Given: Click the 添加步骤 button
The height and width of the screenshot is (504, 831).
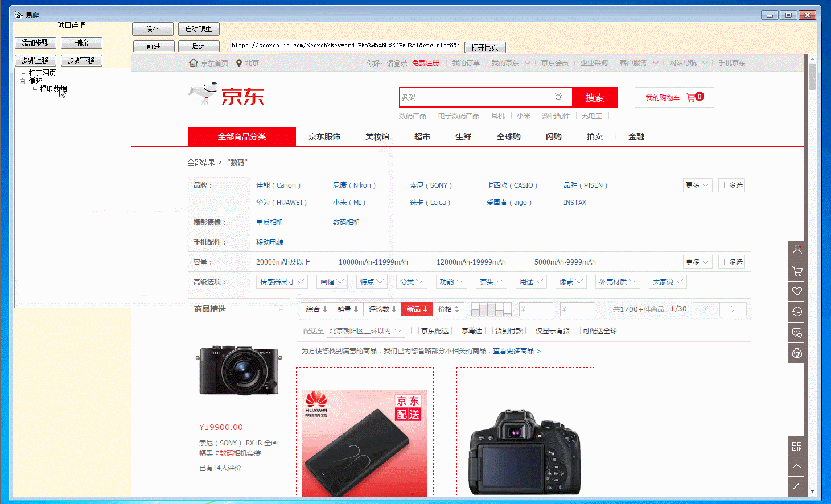Looking at the screenshot, I should [x=35, y=43].
